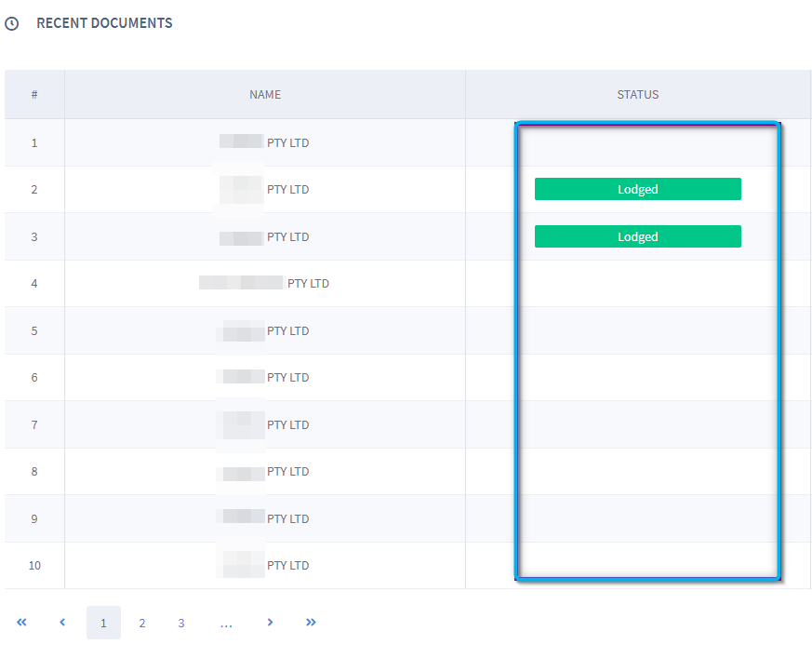The width and height of the screenshot is (812, 658).
Task: Click the NAME column header
Action: click(x=265, y=95)
